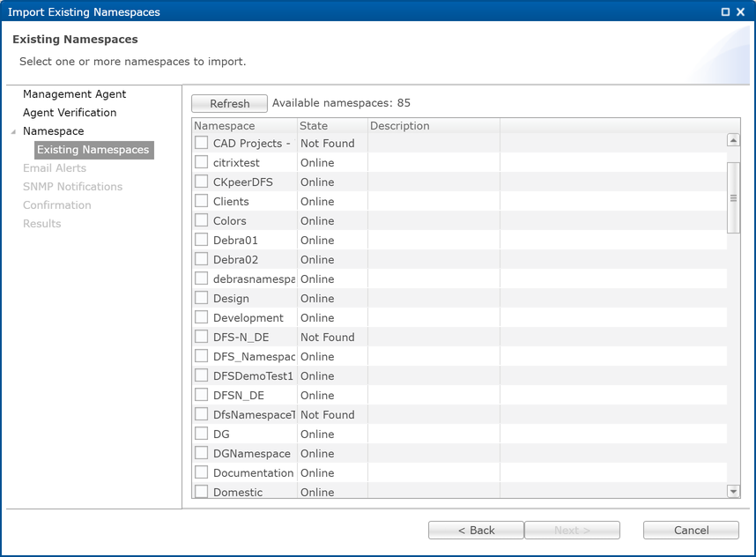
Task: Select the 'DGNamespace' name cell
Action: (x=252, y=454)
